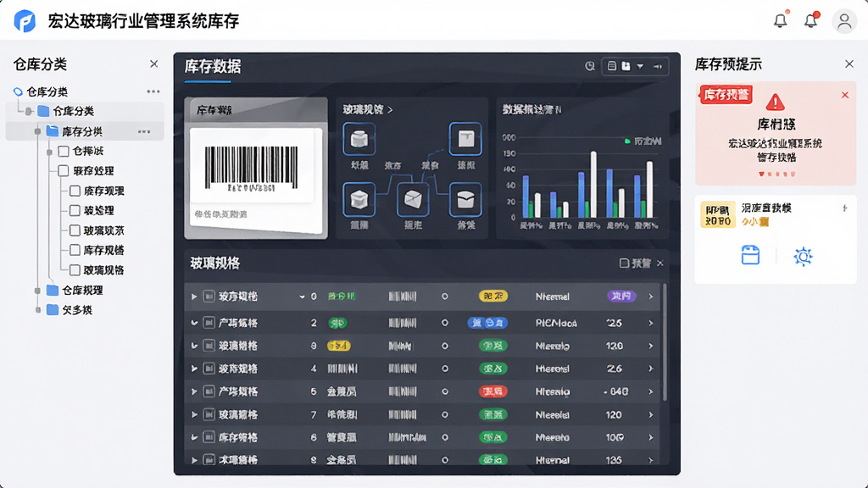
Task: Select the 库存数据 tab heading
Action: coord(213,67)
